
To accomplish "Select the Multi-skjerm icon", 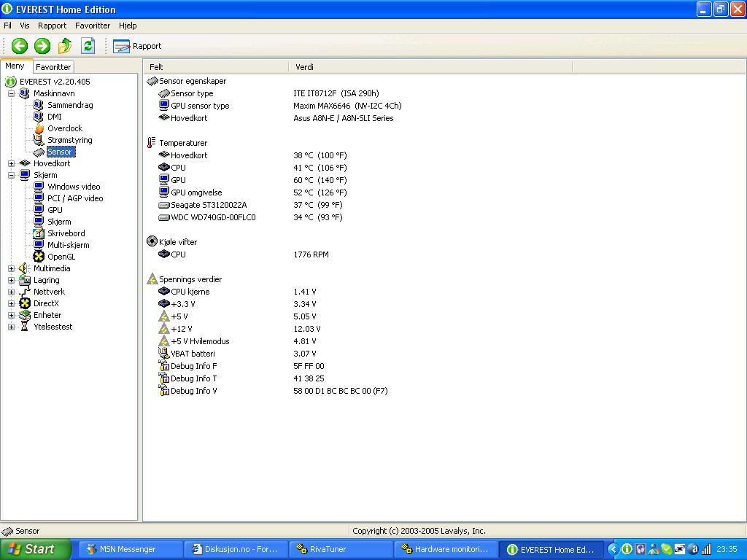I will pos(39,245).
